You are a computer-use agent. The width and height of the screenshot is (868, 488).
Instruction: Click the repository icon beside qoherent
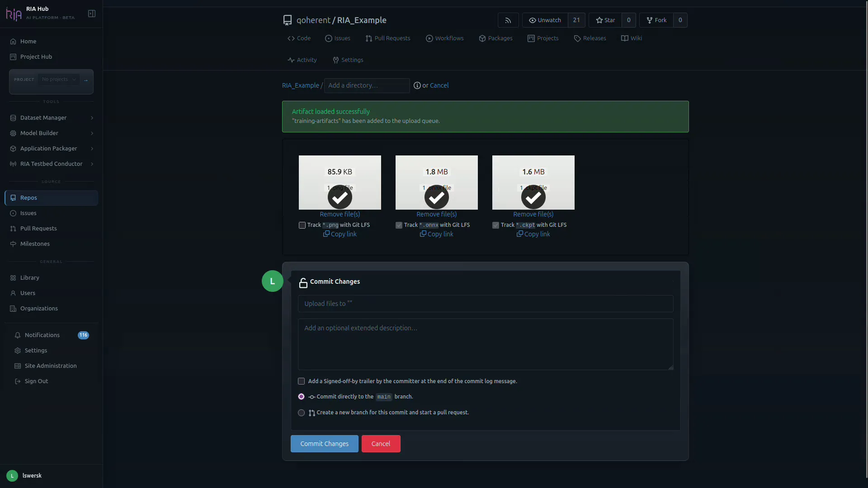click(288, 20)
